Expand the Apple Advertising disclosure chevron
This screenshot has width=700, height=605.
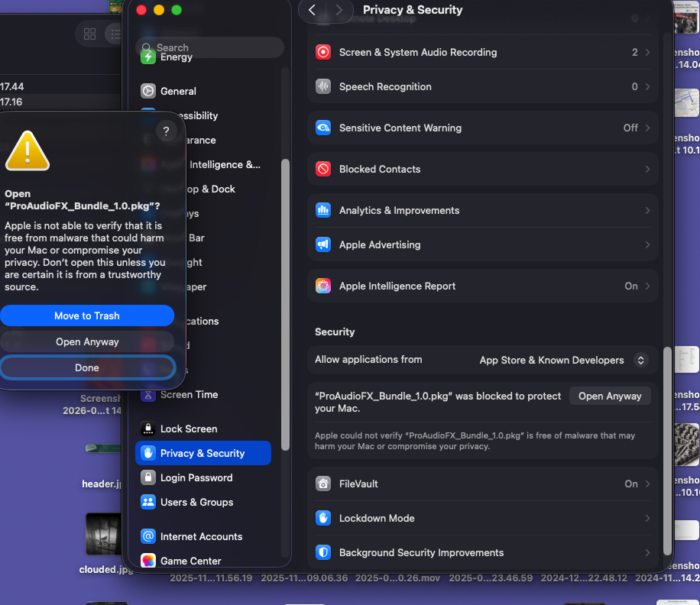[x=649, y=244]
